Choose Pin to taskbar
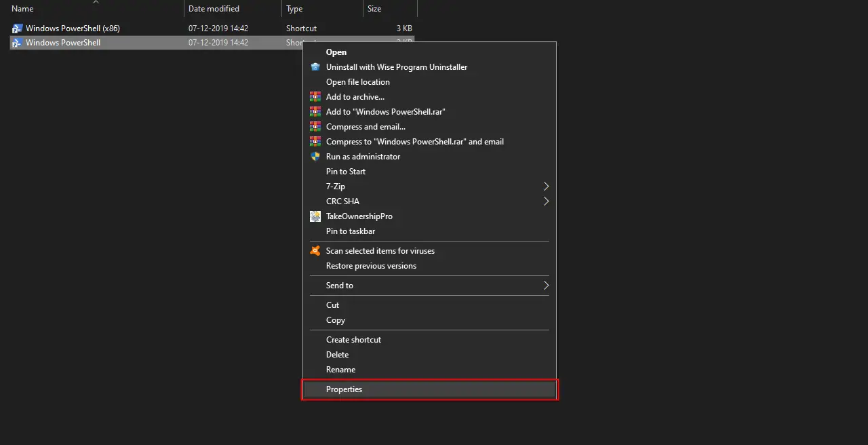The image size is (868, 445). 429,231
